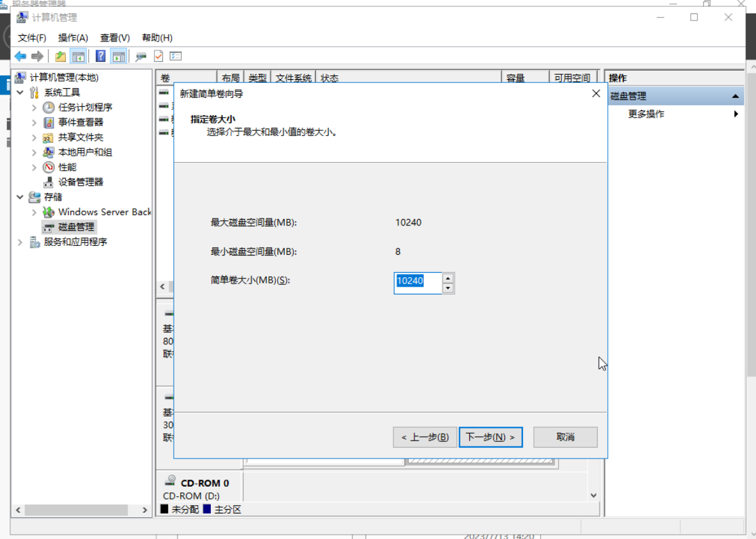Click the disk magnifier toolbar icon

pyautogui.click(x=140, y=56)
